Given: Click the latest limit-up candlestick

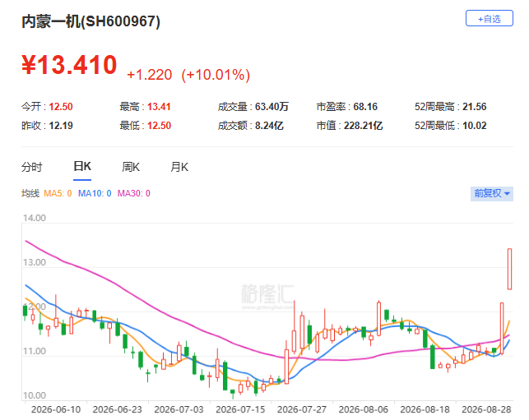Looking at the screenshot, I should pyautogui.click(x=509, y=269).
